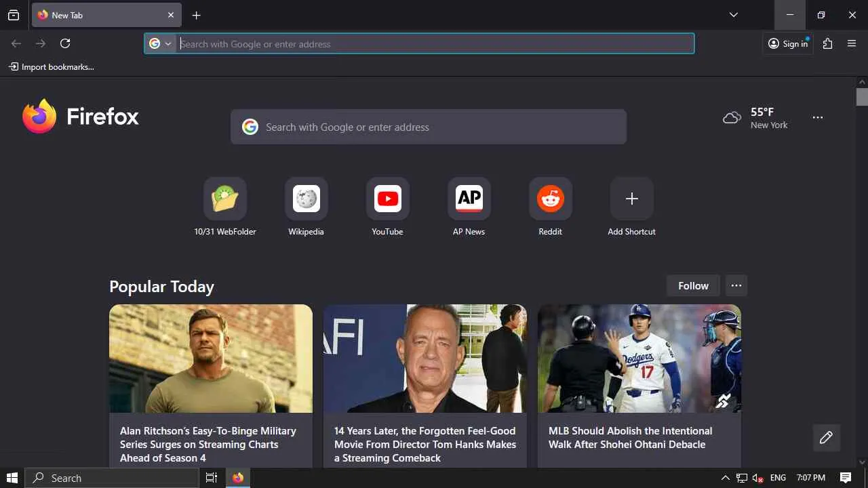
Task: Open the clock showing 7:07 PM
Action: pyautogui.click(x=811, y=478)
